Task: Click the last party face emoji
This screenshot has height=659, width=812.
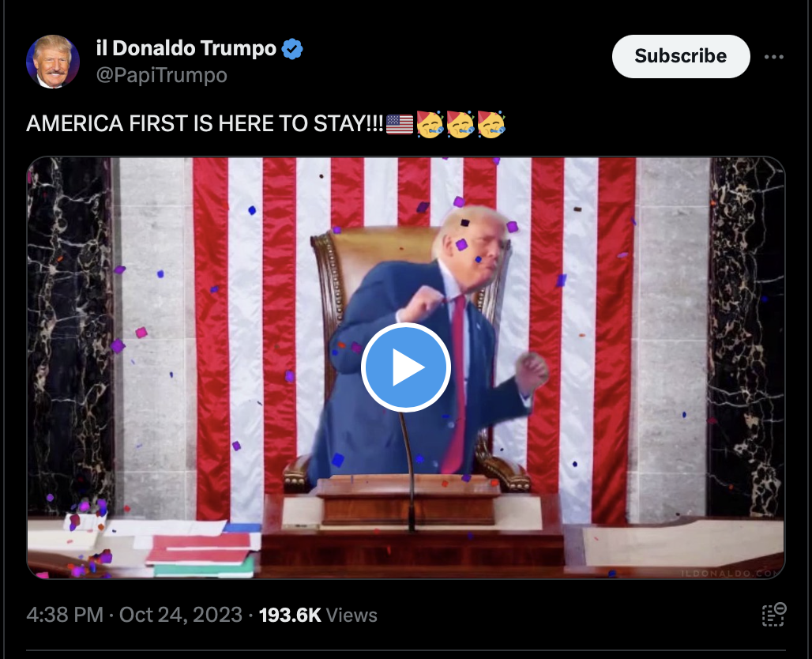Action: [491, 124]
